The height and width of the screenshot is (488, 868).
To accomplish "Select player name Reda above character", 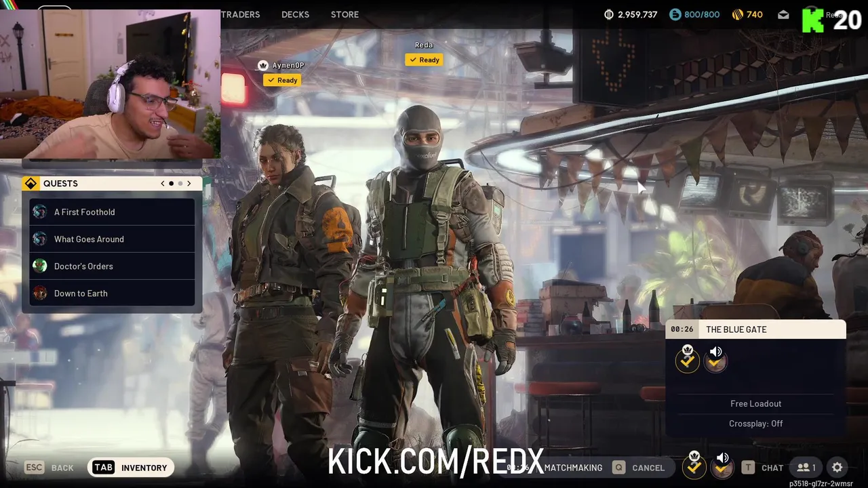I will tap(424, 45).
